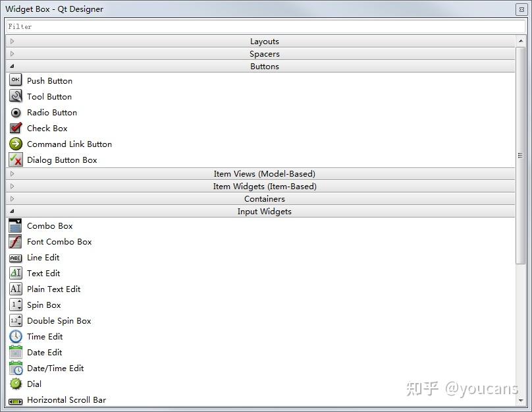Select the Command Link Button label
532x412 pixels.
pos(69,144)
